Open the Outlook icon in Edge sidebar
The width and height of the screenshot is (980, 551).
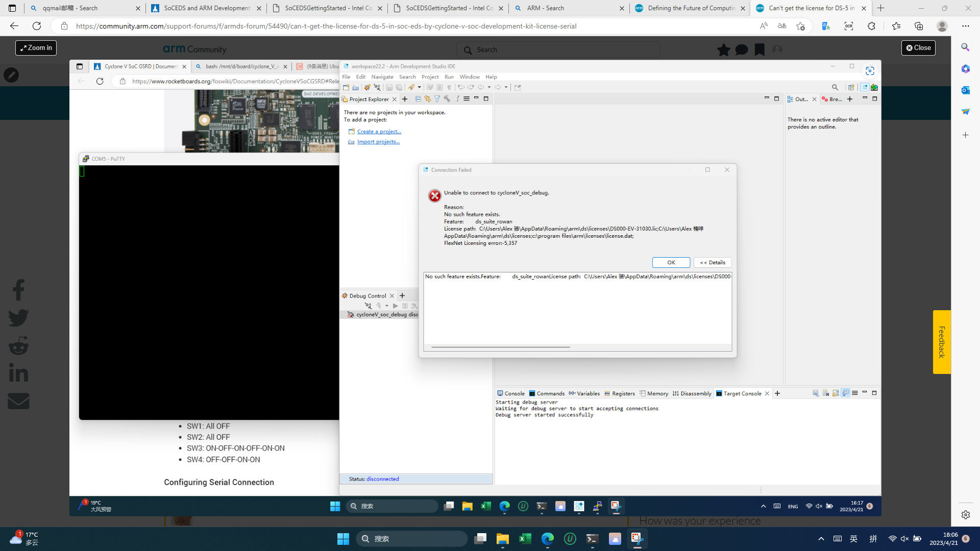pos(965,90)
